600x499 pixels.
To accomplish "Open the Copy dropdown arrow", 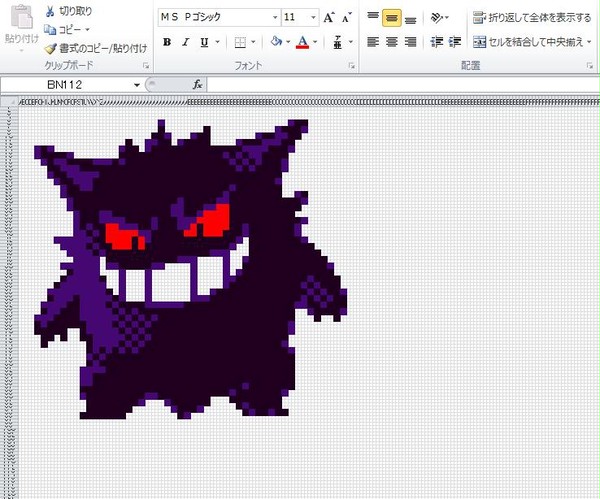I will click(87, 29).
